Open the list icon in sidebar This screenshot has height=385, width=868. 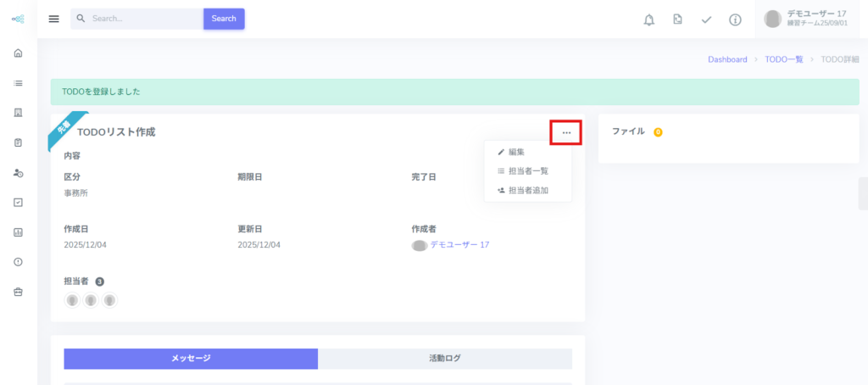tap(18, 83)
